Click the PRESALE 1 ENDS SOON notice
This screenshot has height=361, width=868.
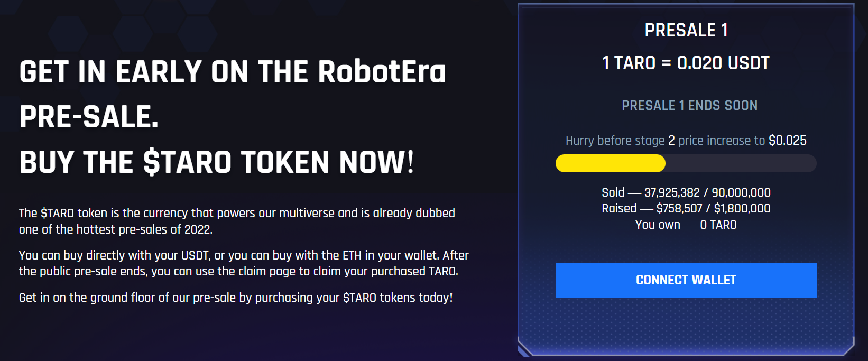point(689,106)
